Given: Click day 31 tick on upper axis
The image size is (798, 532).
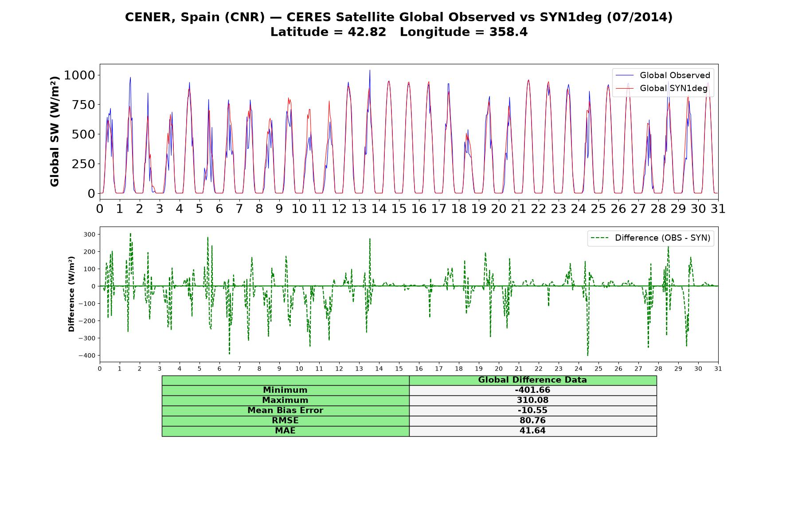Looking at the screenshot, I should point(718,208).
